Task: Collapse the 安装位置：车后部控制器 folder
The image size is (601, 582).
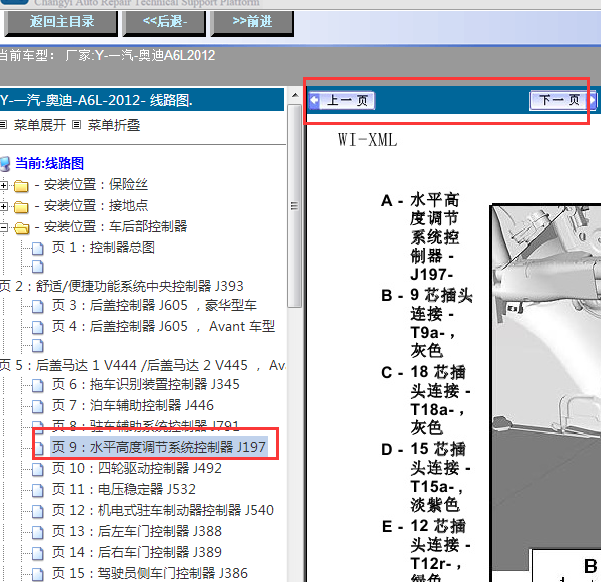Action: [3, 227]
